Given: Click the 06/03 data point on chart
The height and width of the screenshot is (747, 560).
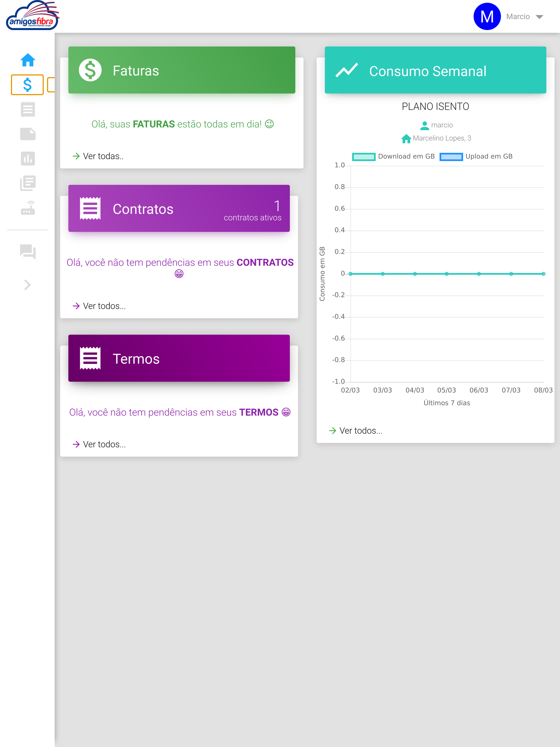Looking at the screenshot, I should pos(479,274).
